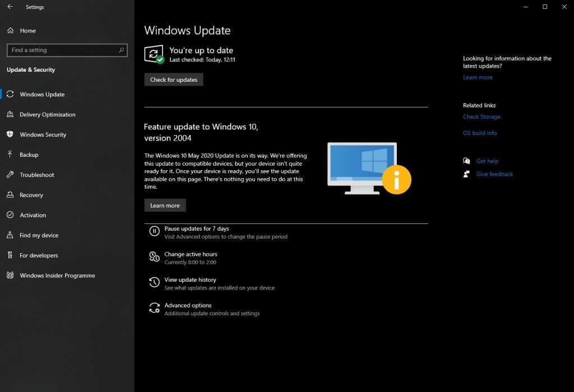Open the OS build info link
The width and height of the screenshot is (574, 392).
(x=480, y=133)
